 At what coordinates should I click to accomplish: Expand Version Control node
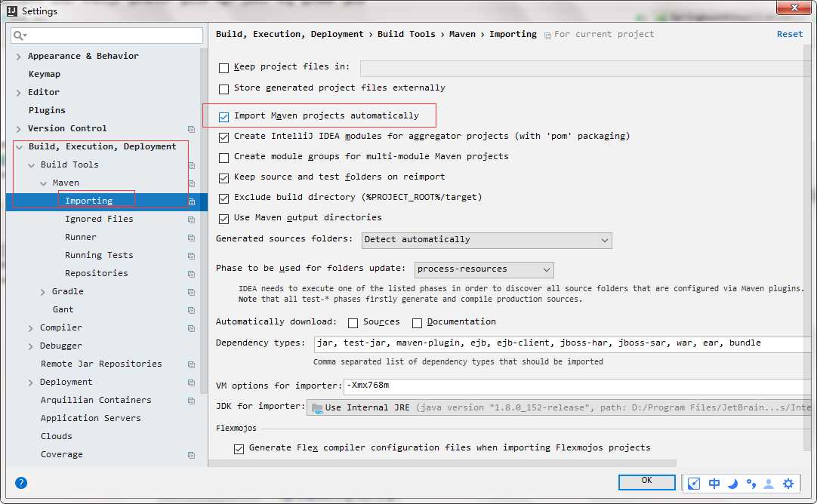click(x=19, y=129)
